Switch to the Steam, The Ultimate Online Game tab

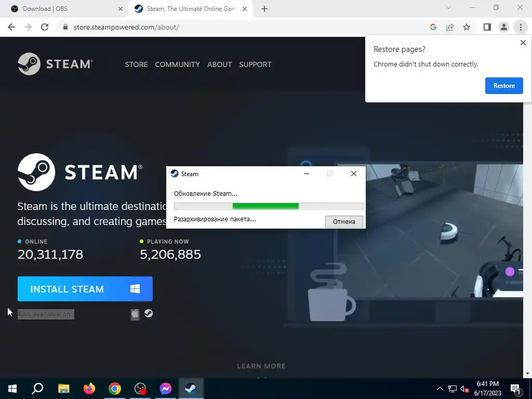pyautogui.click(x=190, y=9)
